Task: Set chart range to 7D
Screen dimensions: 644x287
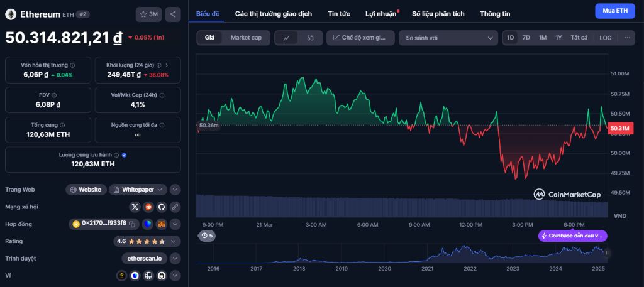Action: (x=526, y=38)
